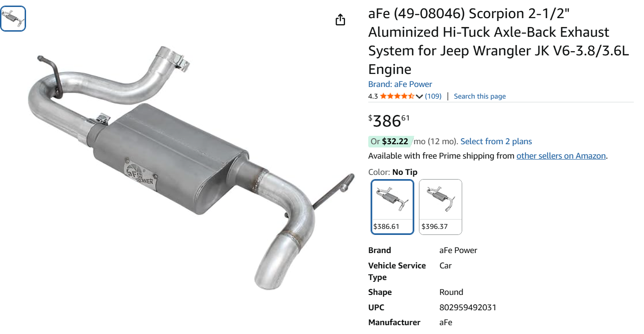
Task: Open other sellers on Amazon link
Action: [561, 156]
